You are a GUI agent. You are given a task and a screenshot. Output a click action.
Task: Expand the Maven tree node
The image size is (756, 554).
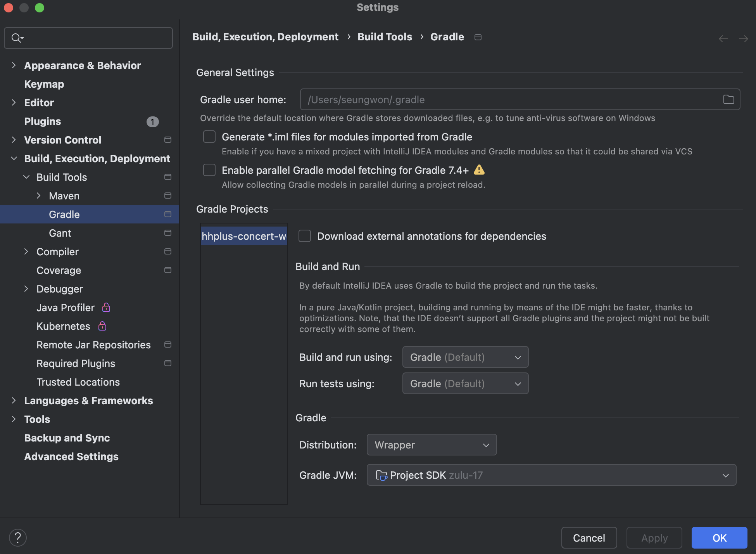coord(38,196)
